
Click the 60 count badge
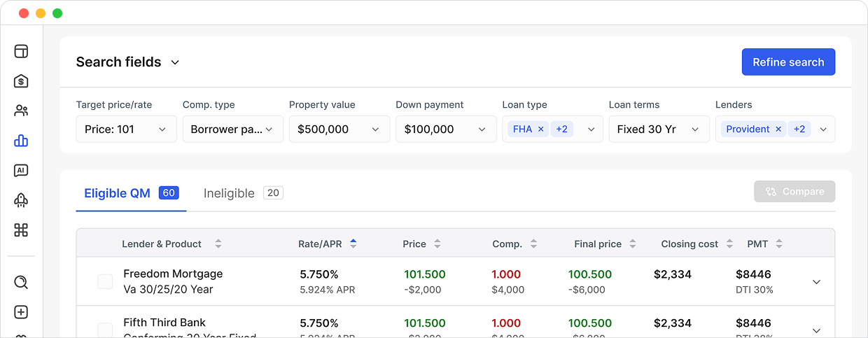click(169, 192)
